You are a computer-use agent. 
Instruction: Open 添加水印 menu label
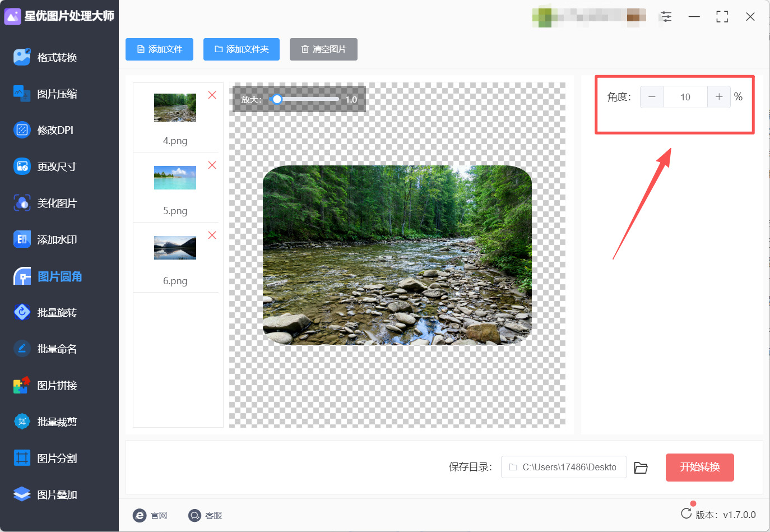pyautogui.click(x=57, y=239)
